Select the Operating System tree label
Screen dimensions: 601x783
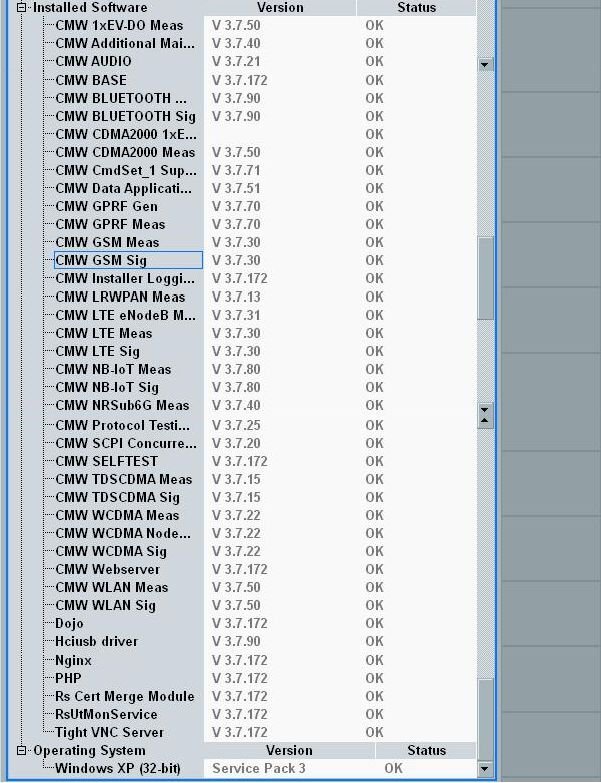click(x=89, y=751)
